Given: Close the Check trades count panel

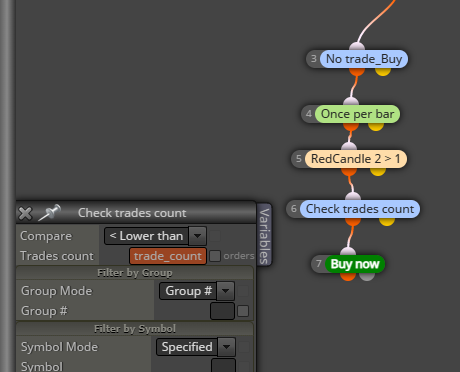Looking at the screenshot, I should tap(25, 213).
